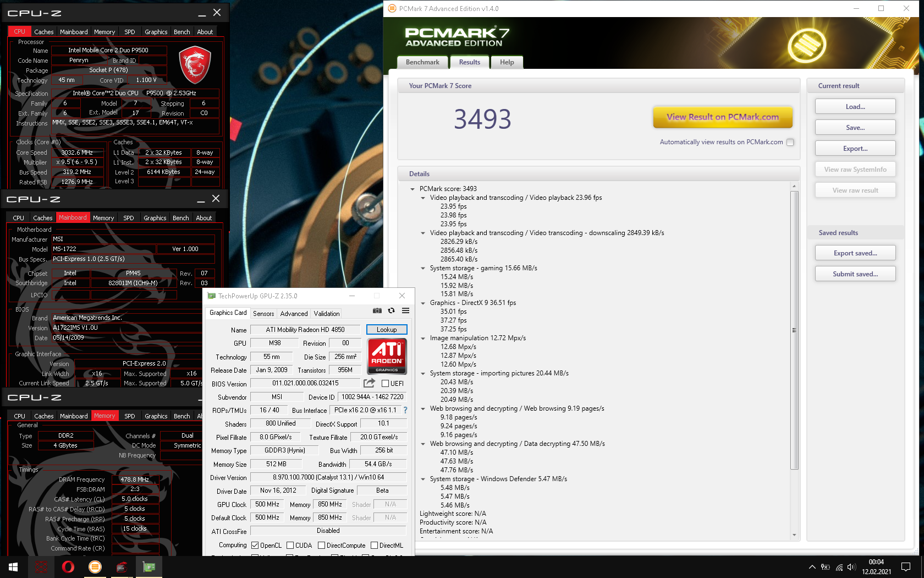This screenshot has width=924, height=578.
Task: Toggle automatically view results on PCMark.com checkbox
Action: coord(790,142)
